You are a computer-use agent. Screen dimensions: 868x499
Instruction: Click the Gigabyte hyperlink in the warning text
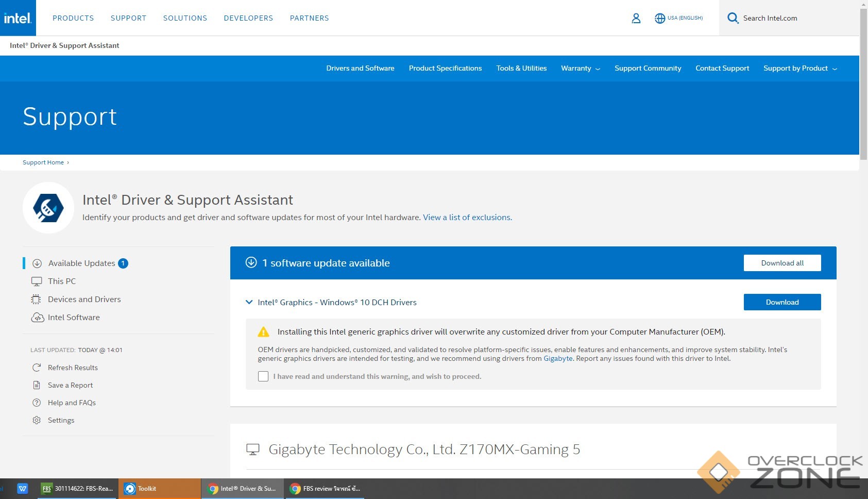pyautogui.click(x=558, y=358)
